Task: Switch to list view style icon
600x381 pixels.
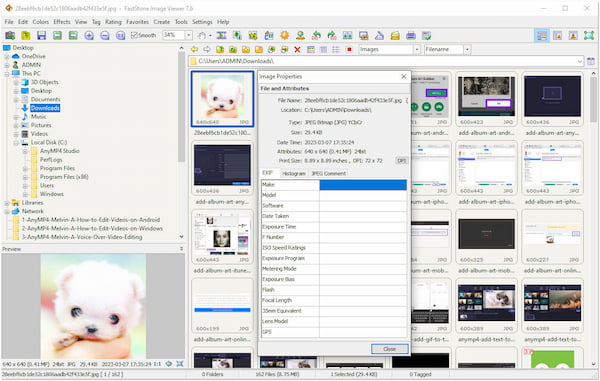Action: (336, 49)
